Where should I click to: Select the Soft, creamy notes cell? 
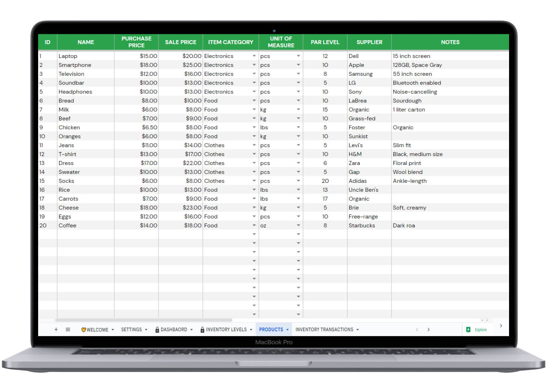[x=450, y=208]
